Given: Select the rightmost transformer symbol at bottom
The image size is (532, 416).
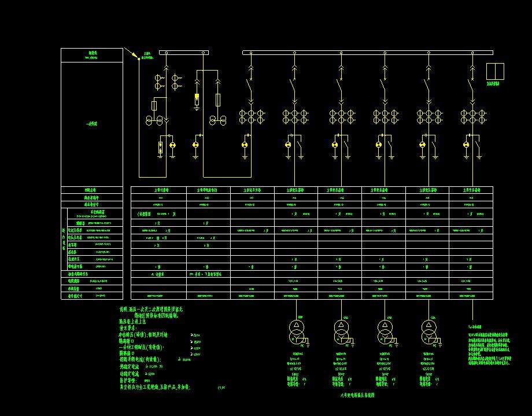Looking at the screenshot, I should pyautogui.click(x=428, y=330).
